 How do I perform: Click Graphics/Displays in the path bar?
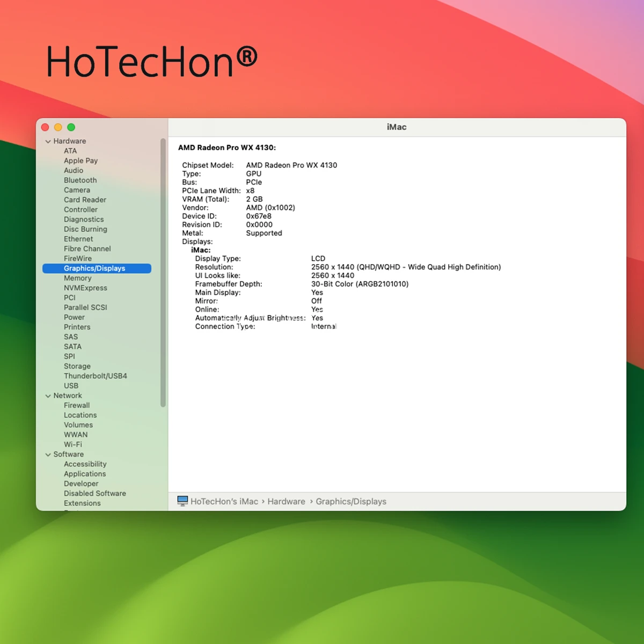[x=351, y=501]
